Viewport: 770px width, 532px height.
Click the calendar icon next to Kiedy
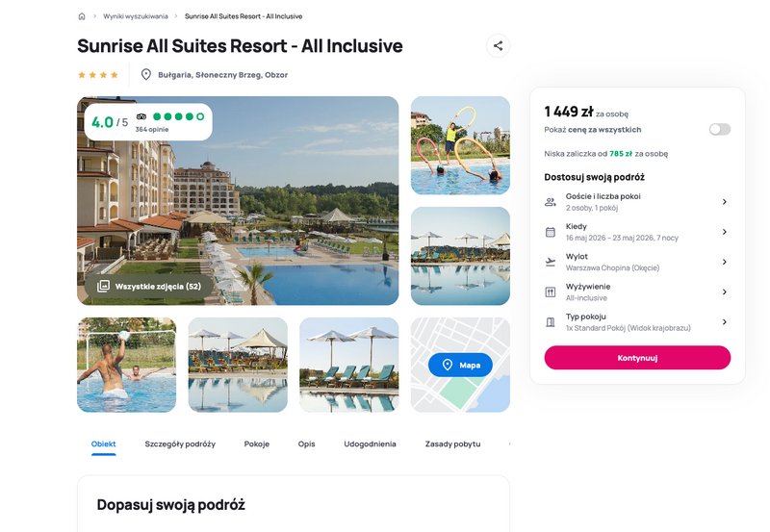[x=551, y=232]
